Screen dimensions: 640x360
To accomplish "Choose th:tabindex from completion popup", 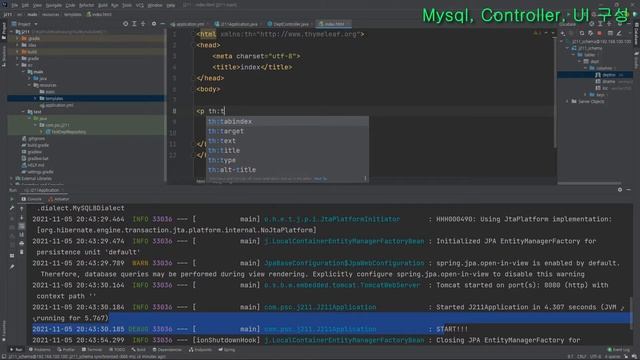I will pos(287,122).
